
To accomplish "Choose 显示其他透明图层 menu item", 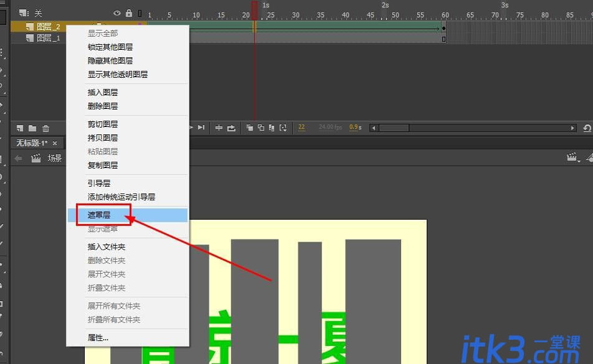I will 128,75.
